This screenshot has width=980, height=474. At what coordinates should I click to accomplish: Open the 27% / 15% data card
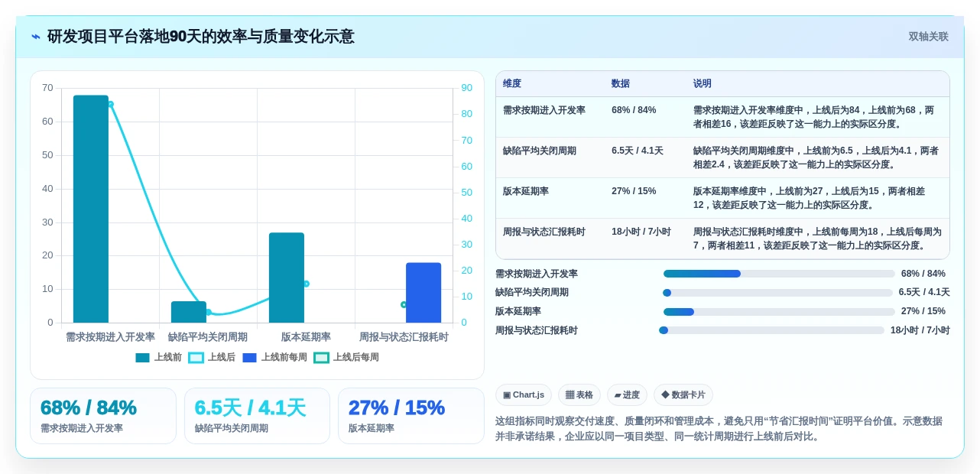coord(411,416)
